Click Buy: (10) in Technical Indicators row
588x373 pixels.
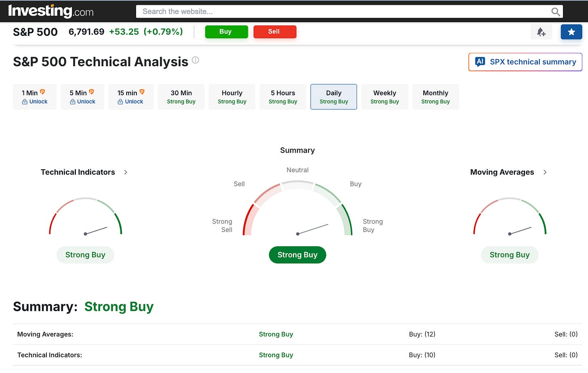tap(422, 355)
